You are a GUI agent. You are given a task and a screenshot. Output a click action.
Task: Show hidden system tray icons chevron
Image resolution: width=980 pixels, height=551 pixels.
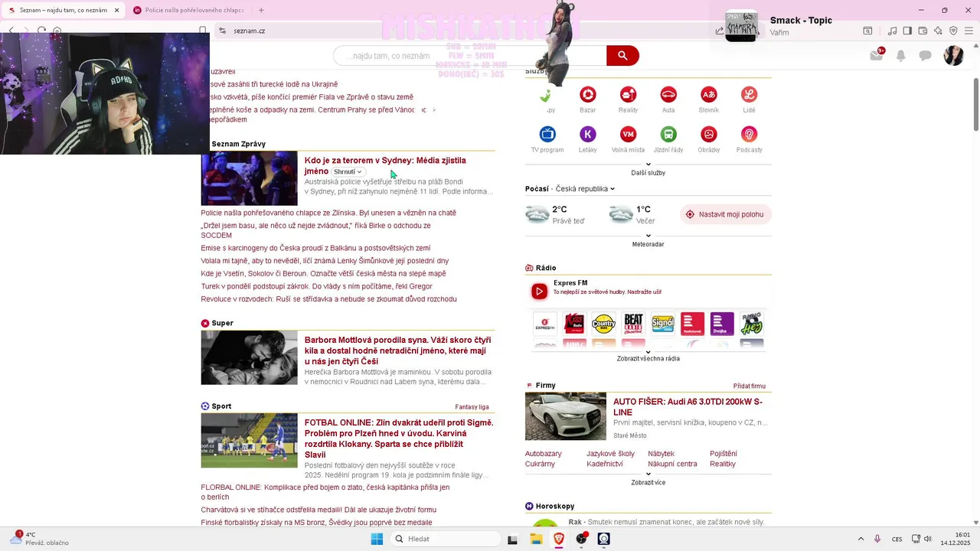(x=861, y=539)
